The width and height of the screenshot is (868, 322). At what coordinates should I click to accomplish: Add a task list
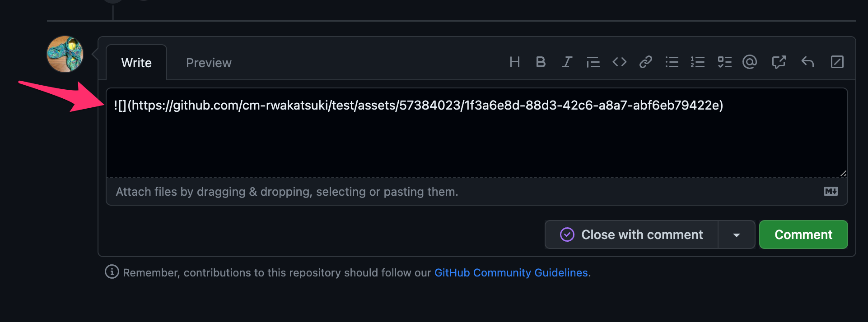724,62
